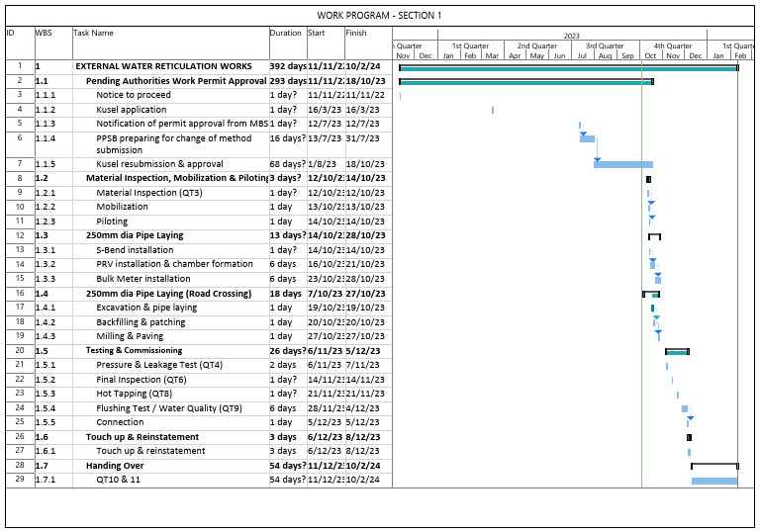Screen dimensions: 760x532
Task: Select the Notice to proceed task
Action: point(134,95)
